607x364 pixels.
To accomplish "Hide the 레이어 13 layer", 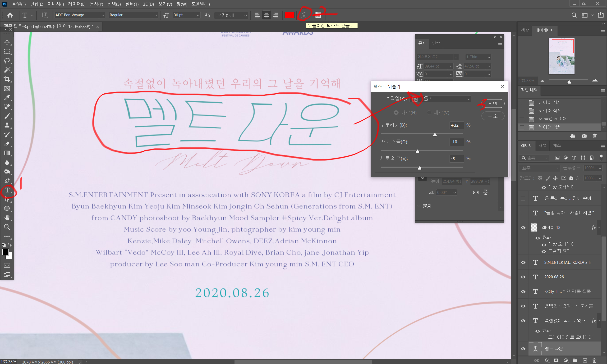I will pos(523,228).
